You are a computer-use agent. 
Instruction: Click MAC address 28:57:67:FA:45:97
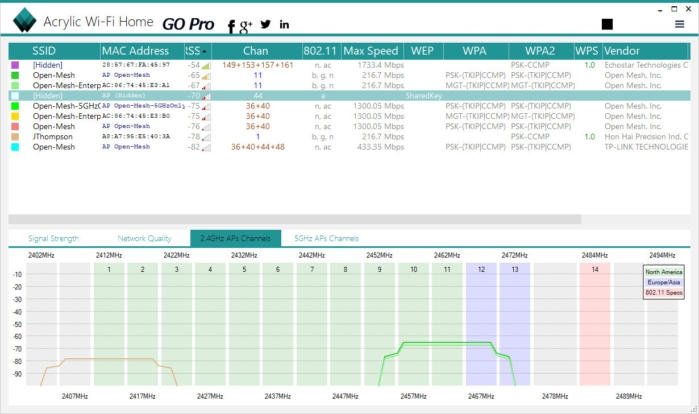click(136, 65)
